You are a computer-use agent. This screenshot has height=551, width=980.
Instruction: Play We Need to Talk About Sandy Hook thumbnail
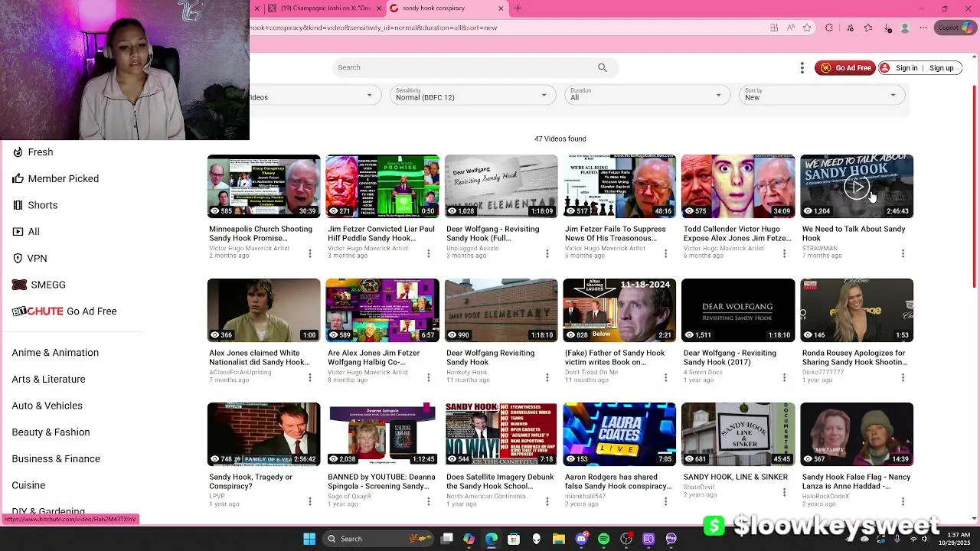point(857,187)
